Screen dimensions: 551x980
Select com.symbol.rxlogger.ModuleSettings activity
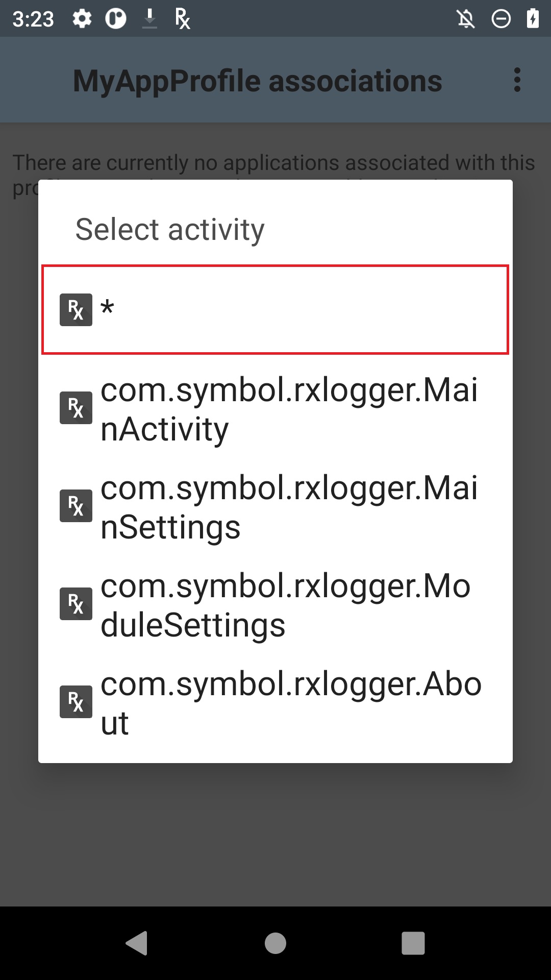pos(275,604)
